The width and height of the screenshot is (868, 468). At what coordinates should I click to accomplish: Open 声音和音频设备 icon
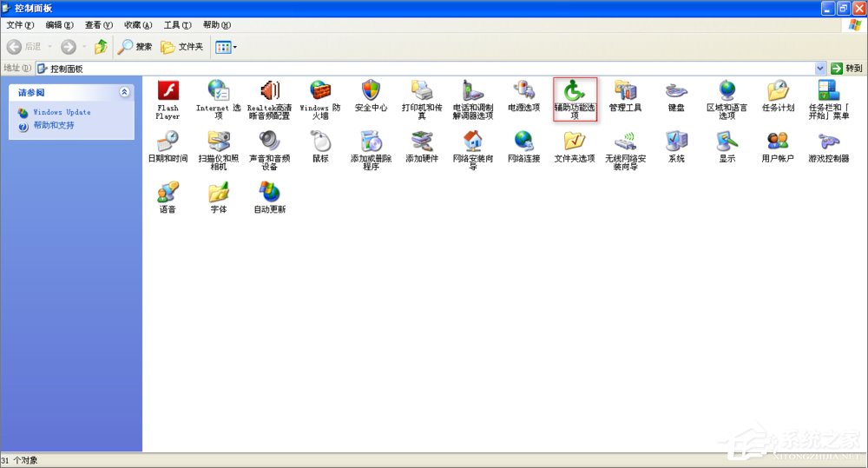pos(269,142)
